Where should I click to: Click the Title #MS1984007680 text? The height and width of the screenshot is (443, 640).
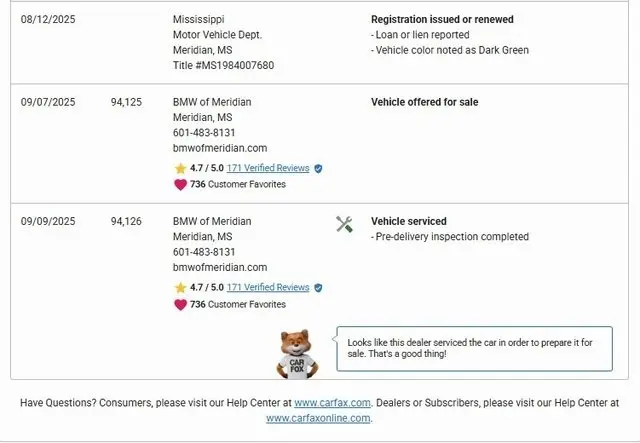tap(223, 65)
